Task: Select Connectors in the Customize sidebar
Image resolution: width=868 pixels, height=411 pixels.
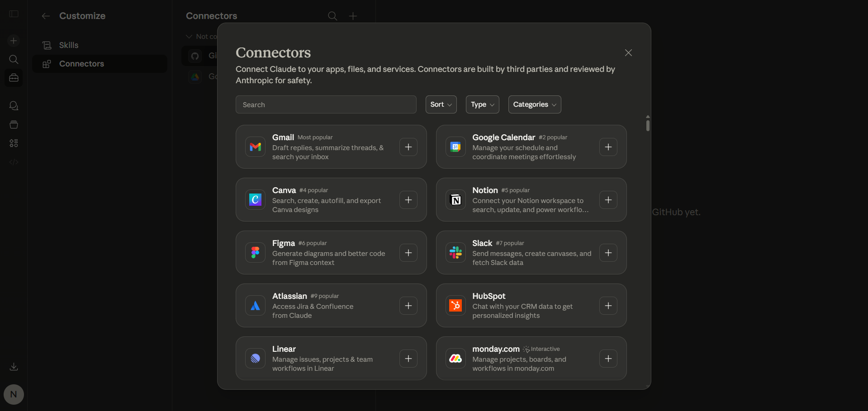Action: pyautogui.click(x=81, y=64)
